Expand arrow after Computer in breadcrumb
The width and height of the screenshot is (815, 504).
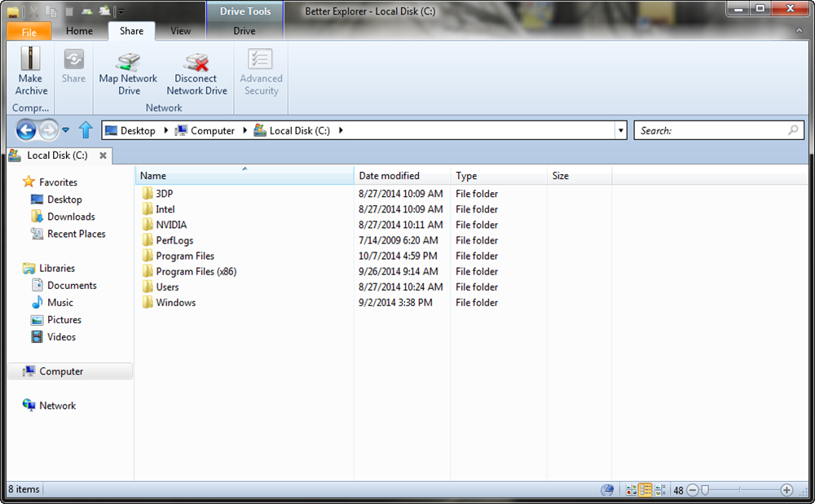244,130
